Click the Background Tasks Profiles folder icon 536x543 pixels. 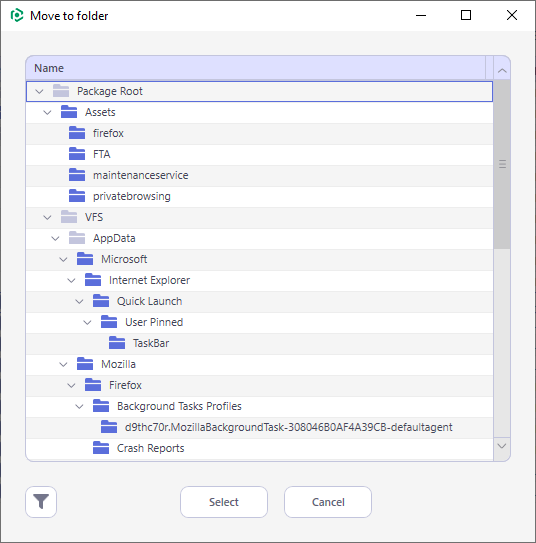(101, 406)
